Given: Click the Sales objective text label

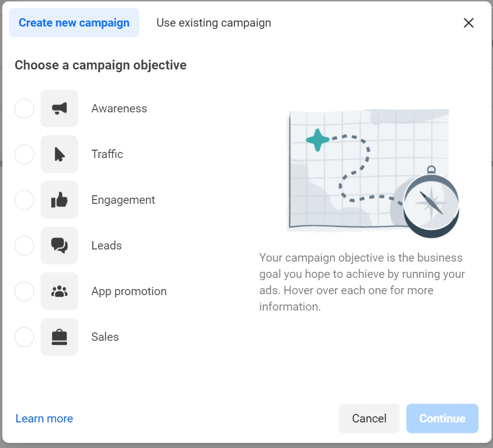Looking at the screenshot, I should click(x=105, y=337).
